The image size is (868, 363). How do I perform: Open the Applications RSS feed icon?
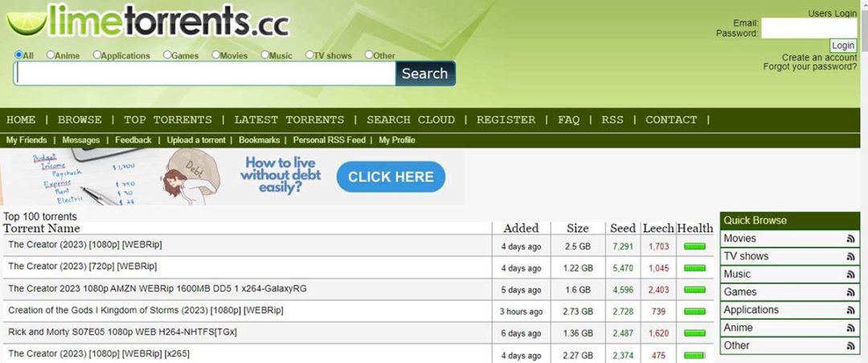850,311
